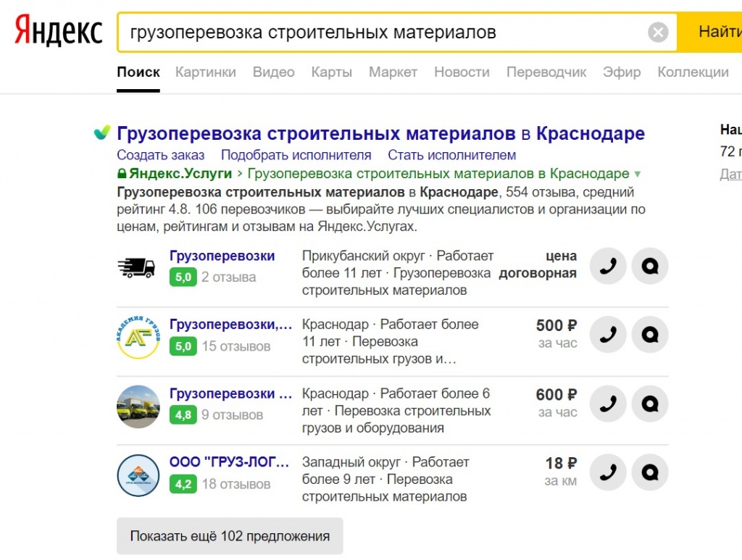Chat with the contractor charging 500 ₽ per hour
Viewport: 742px width, 560px height.
[x=650, y=335]
